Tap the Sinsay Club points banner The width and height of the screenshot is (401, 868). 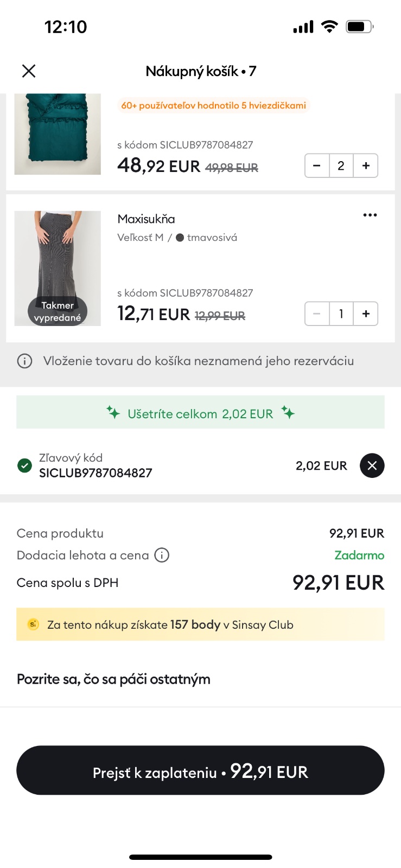point(200,624)
